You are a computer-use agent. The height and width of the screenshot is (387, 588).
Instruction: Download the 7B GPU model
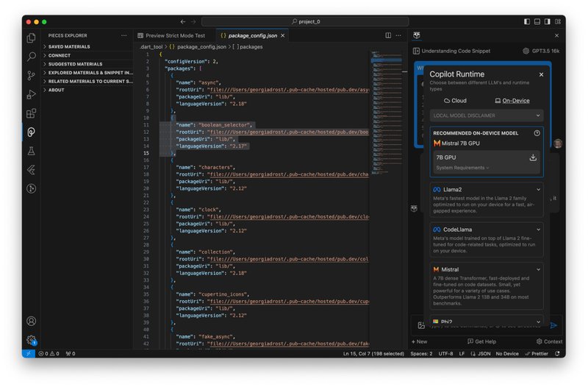coord(533,157)
